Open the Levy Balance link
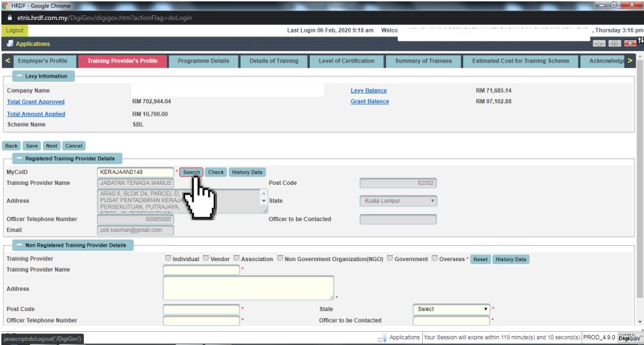This screenshot has height=345, width=644. click(369, 91)
